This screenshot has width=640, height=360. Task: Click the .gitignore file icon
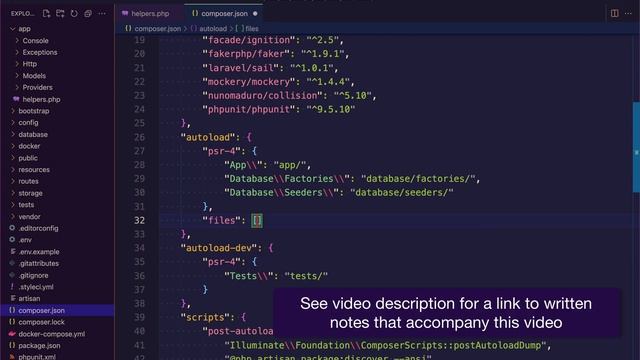click(12, 276)
